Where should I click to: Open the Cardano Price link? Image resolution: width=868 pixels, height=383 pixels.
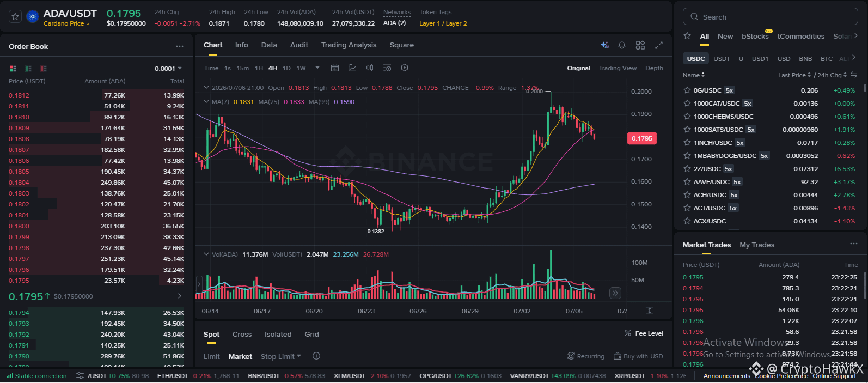pos(66,23)
